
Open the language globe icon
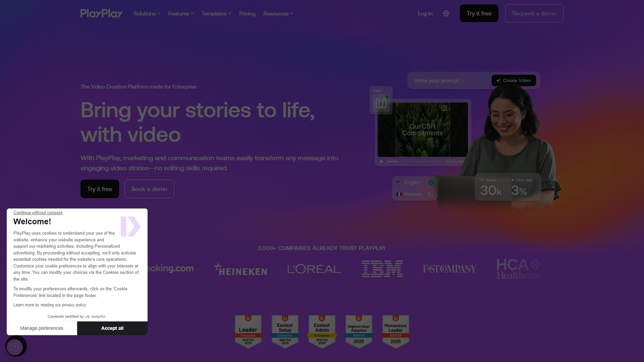point(446,13)
